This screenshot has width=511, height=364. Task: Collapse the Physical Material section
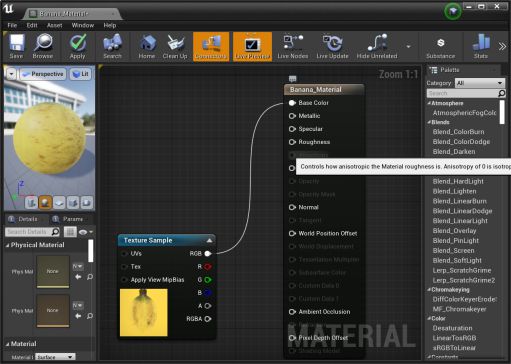click(8, 245)
